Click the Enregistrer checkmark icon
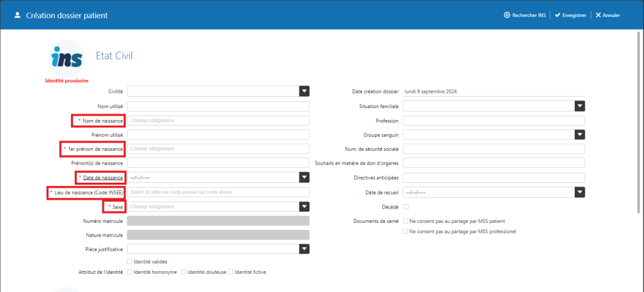This screenshot has width=644, height=292. (x=557, y=15)
